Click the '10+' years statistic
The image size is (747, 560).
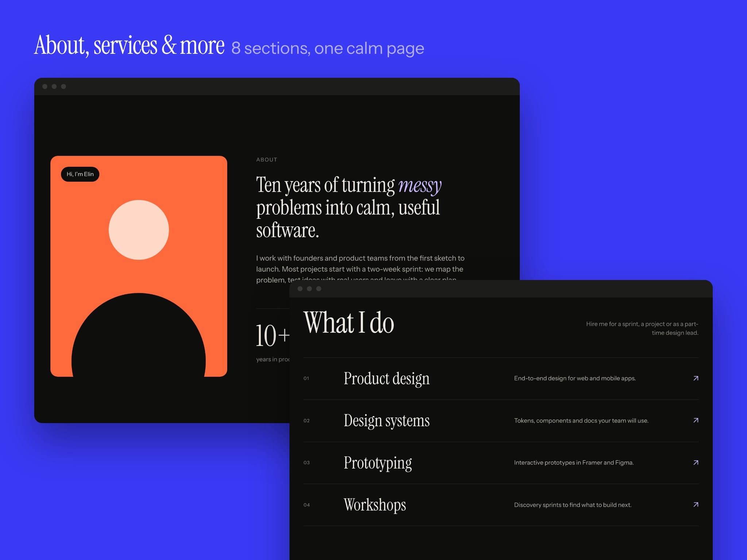[x=272, y=335]
